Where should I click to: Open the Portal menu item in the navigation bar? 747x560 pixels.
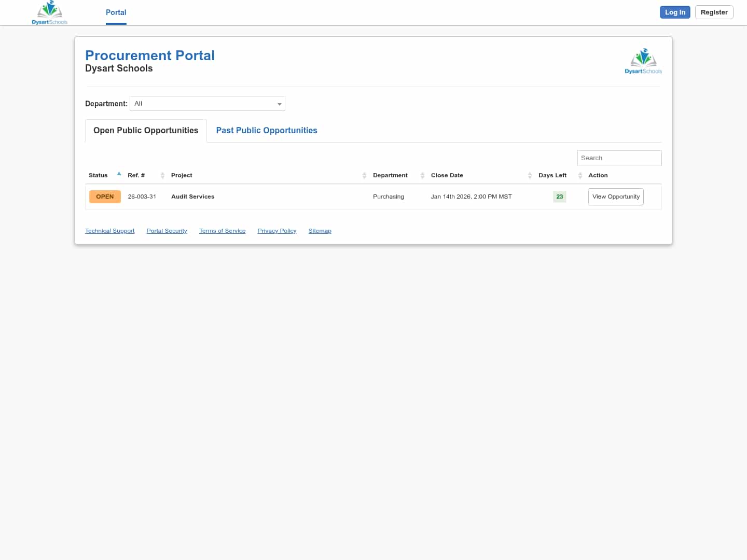(116, 12)
